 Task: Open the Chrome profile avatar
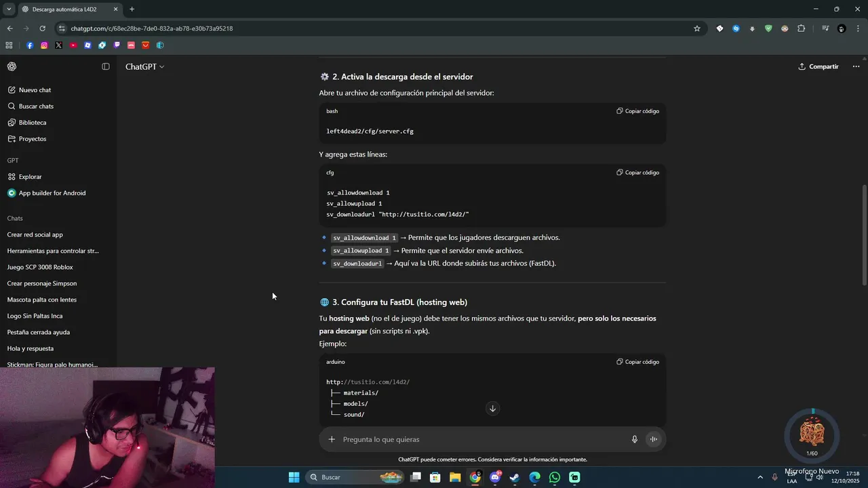click(x=842, y=28)
